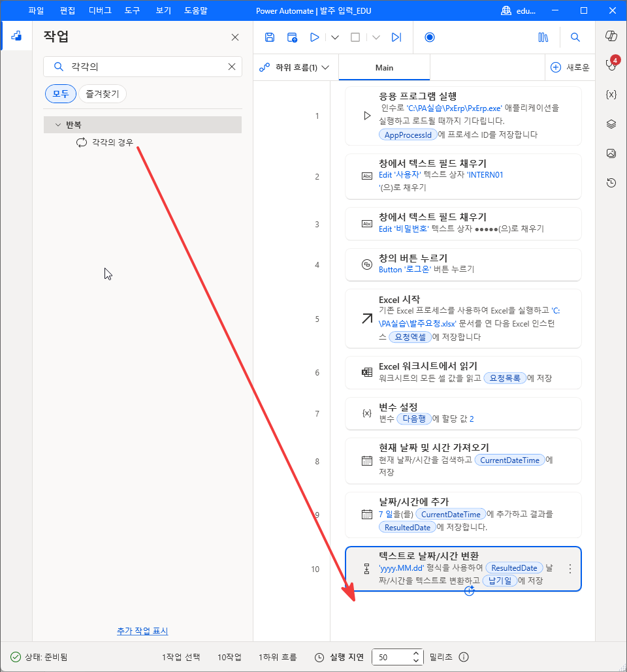
Task: Click the run delay info icon
Action: (x=464, y=657)
